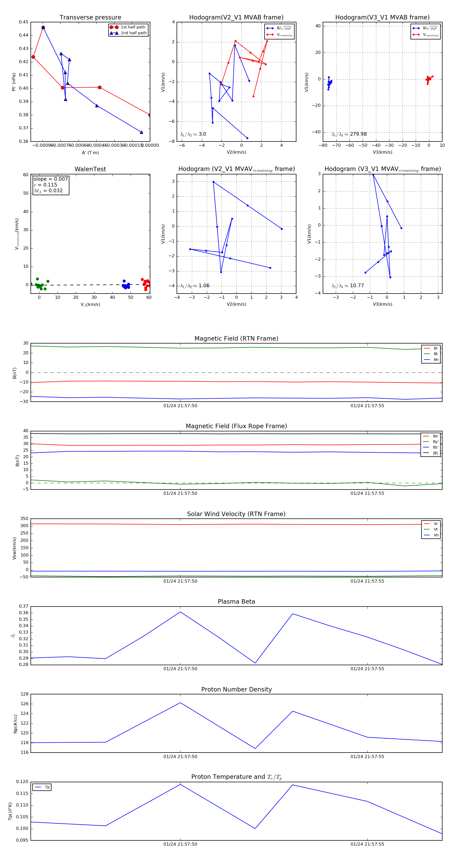The height and width of the screenshot is (868, 473).
Task: Click eigenvalue ratio text '3.0' in V2_V1 MVAB hodogram
Action: pos(202,134)
